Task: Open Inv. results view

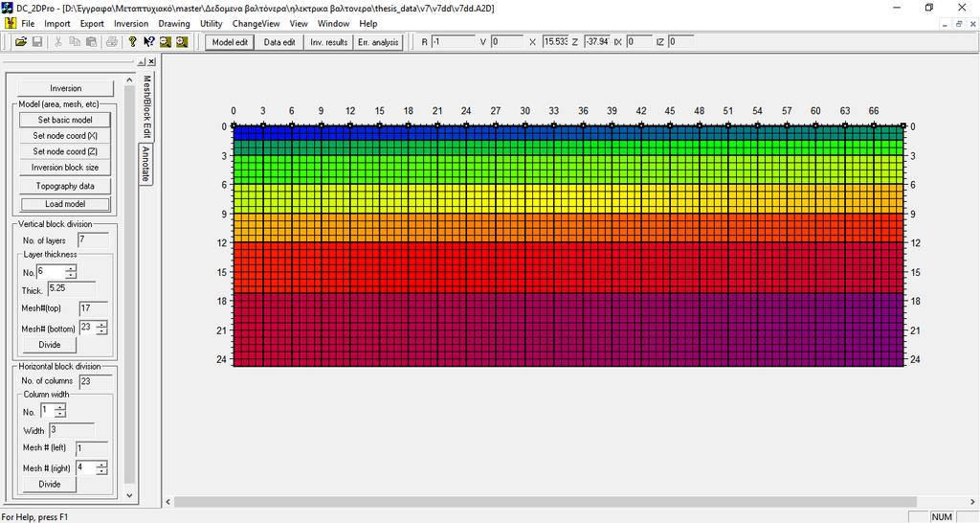Action: pyautogui.click(x=329, y=42)
